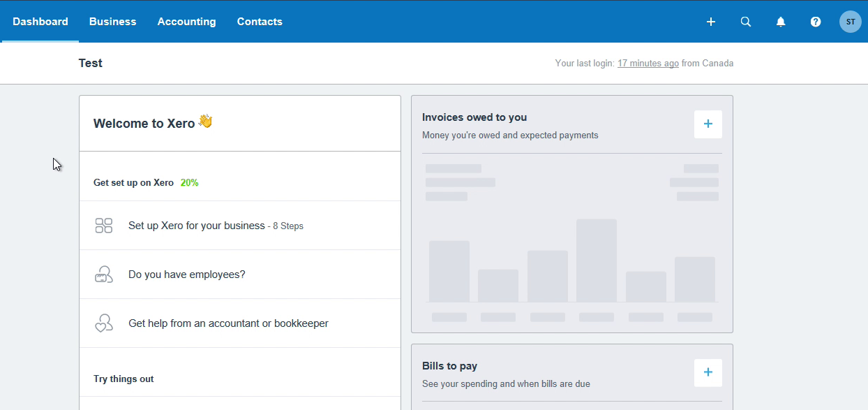Click the 'Try things out' section label
The width and height of the screenshot is (868, 410).
pos(124,379)
